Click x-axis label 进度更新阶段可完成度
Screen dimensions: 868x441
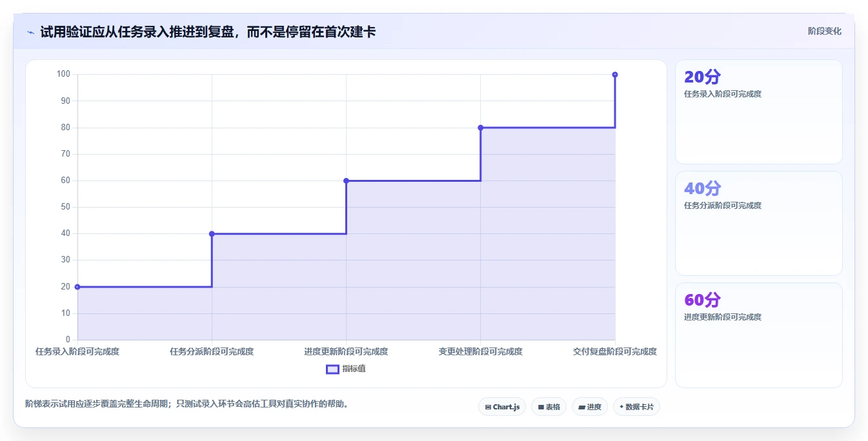346,351
